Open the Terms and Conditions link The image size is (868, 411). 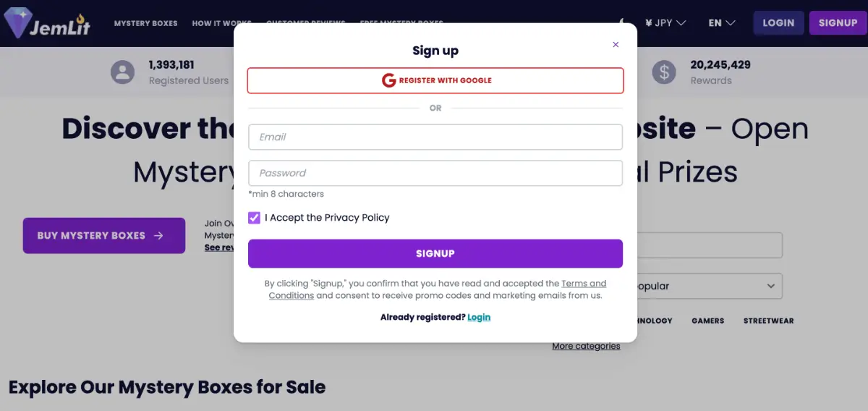click(438, 289)
